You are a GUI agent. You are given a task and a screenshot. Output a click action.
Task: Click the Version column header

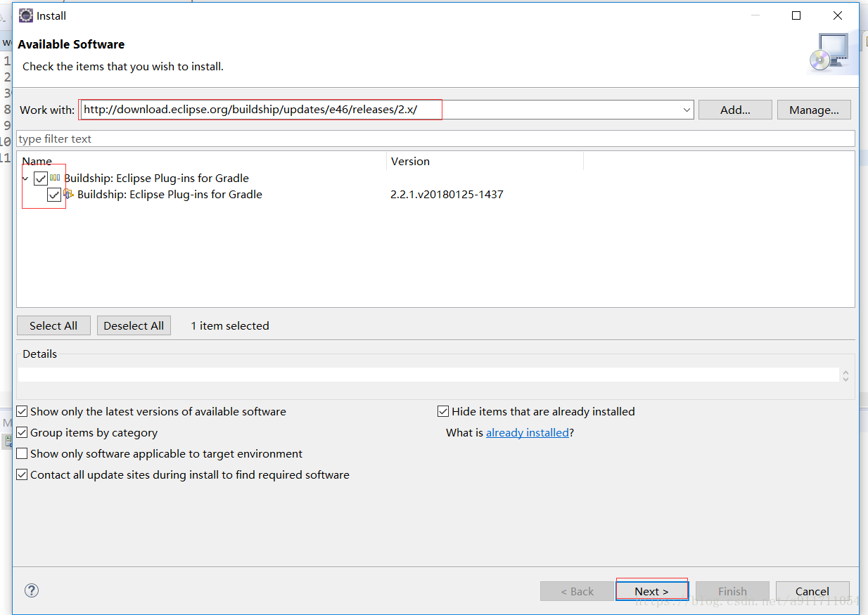click(485, 161)
